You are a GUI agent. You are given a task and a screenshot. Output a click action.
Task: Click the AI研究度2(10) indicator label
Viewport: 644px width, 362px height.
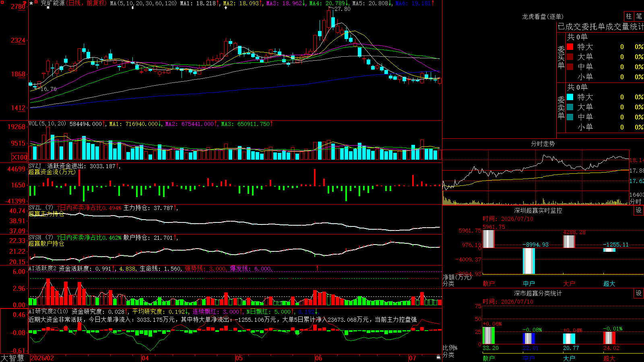coord(48,311)
